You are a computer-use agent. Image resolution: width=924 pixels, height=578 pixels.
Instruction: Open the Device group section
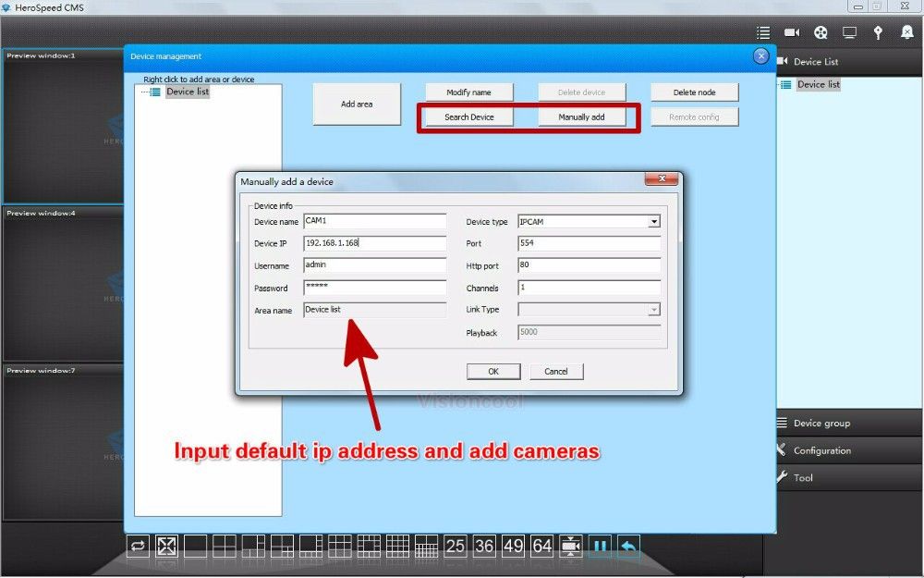[850, 423]
